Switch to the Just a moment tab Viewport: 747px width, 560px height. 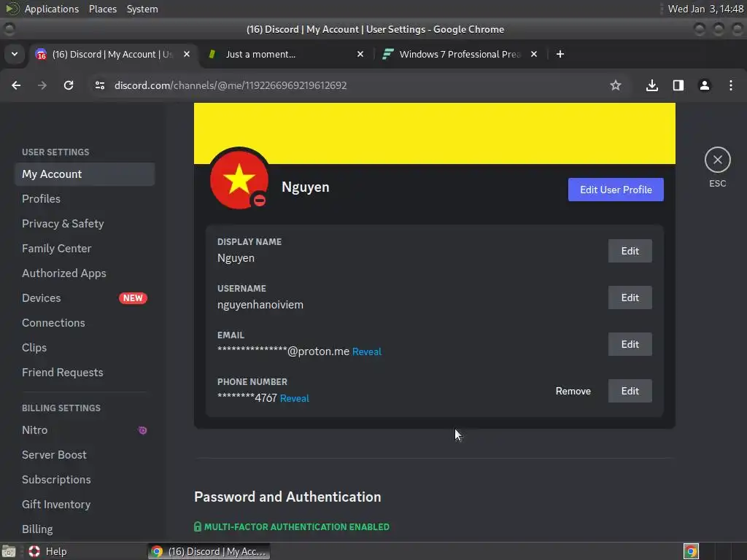286,54
